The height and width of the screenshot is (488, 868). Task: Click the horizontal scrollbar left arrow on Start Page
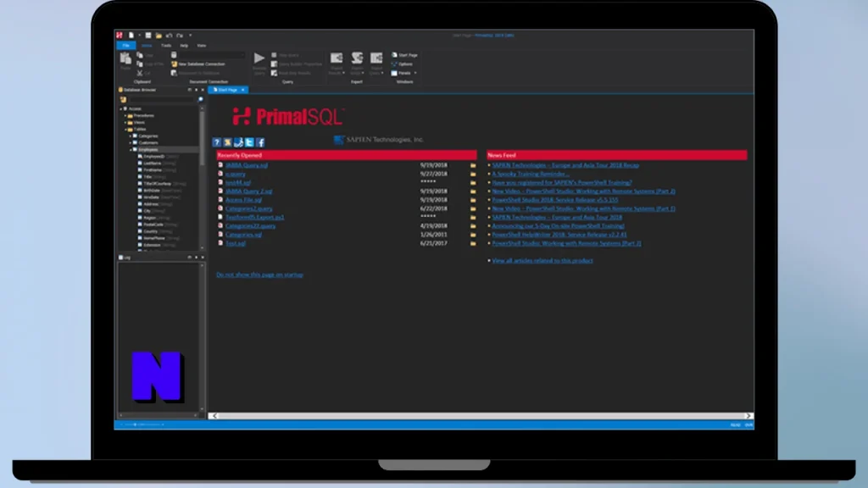pos(214,415)
